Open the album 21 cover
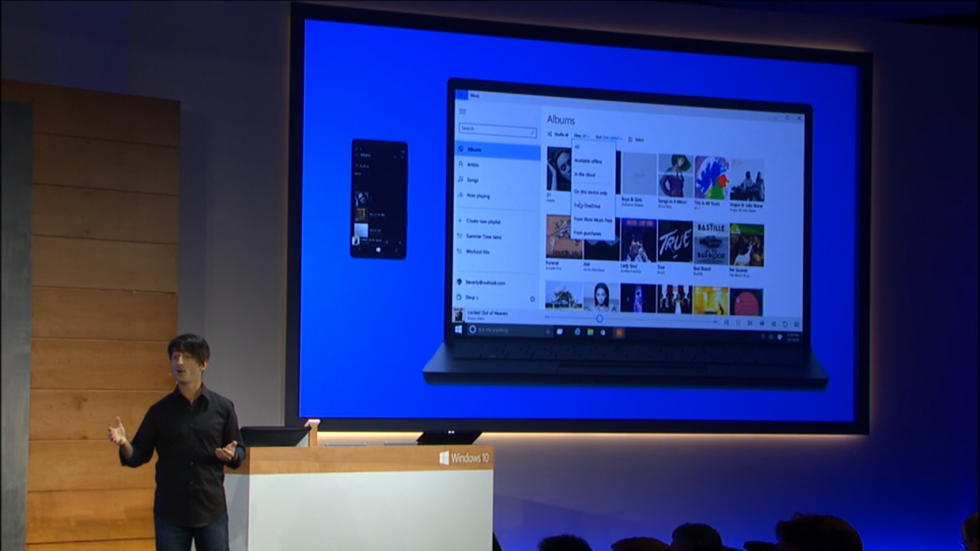 point(560,169)
